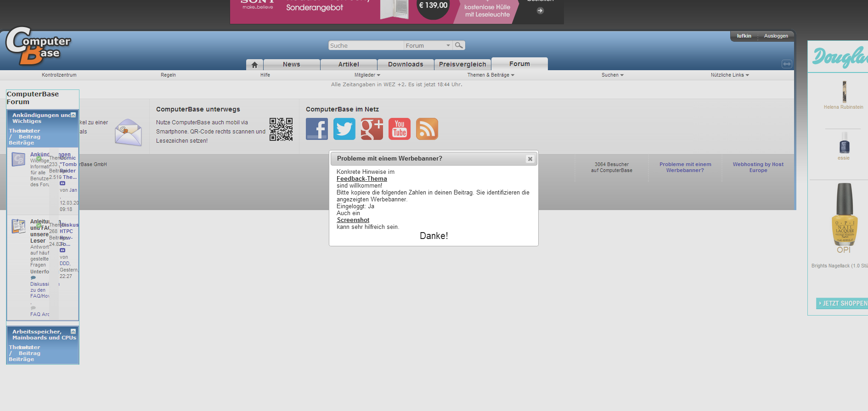Switch to the Artikel tab
Viewport: 868px width, 411px height.
point(349,65)
